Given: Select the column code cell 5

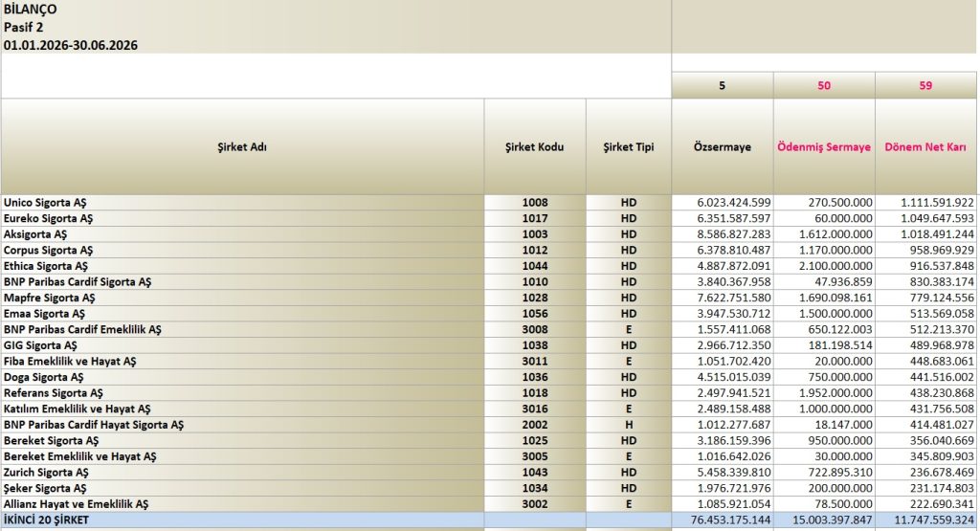Looking at the screenshot, I should coord(722,85).
